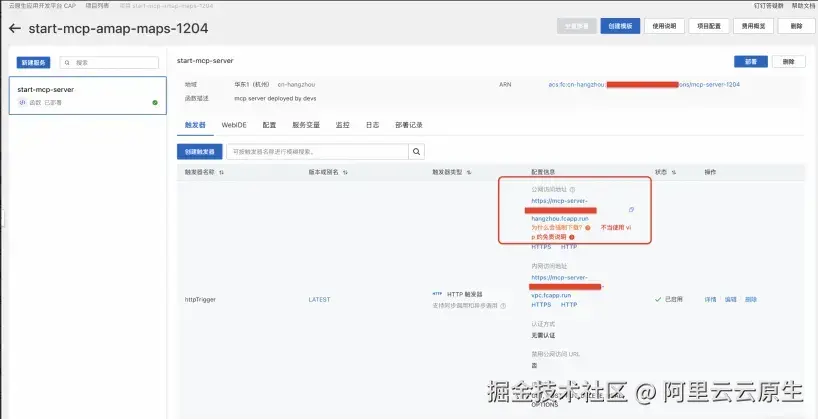The width and height of the screenshot is (818, 419).
Task: Open 钉钉答疑群 at the top right
Action: pos(769,6)
